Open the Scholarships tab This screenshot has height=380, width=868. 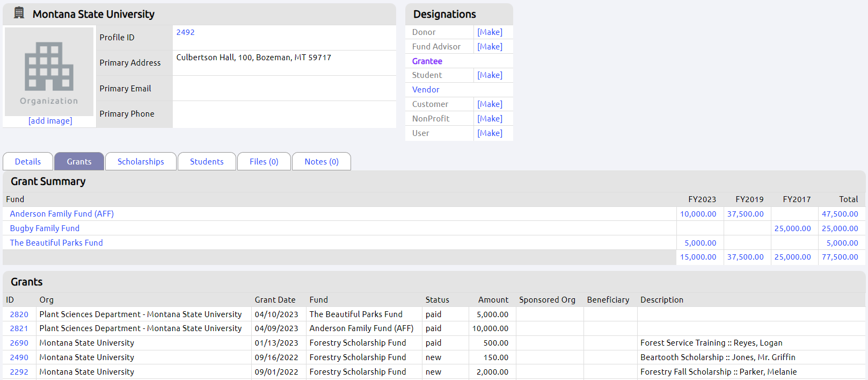click(x=141, y=162)
